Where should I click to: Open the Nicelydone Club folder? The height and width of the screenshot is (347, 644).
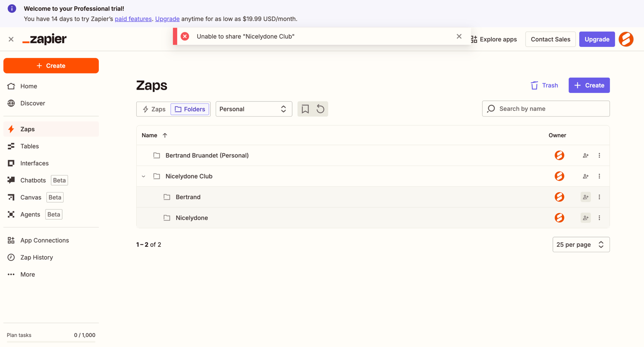tap(189, 176)
